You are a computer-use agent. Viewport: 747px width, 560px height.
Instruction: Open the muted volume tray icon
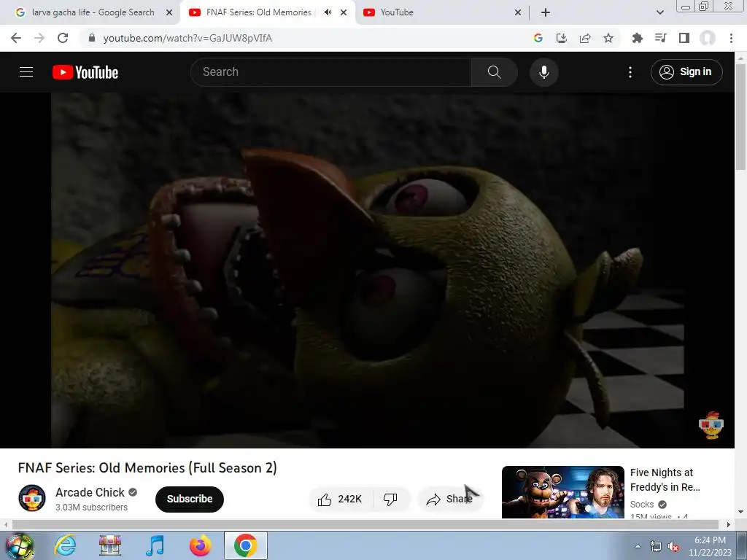[x=673, y=546]
